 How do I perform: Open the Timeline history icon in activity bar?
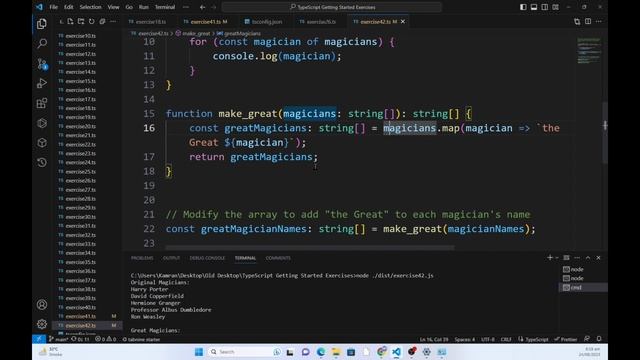(x=42, y=162)
